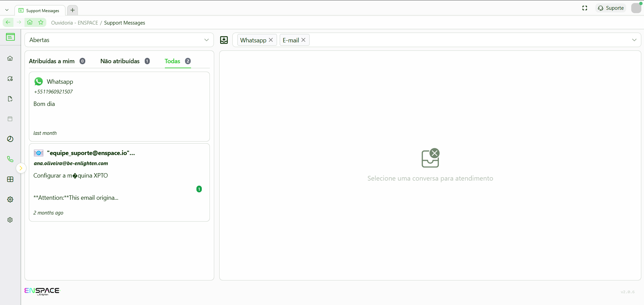The height and width of the screenshot is (305, 644).
Task: Click the calendar icon in sidebar
Action: pyautogui.click(x=10, y=119)
